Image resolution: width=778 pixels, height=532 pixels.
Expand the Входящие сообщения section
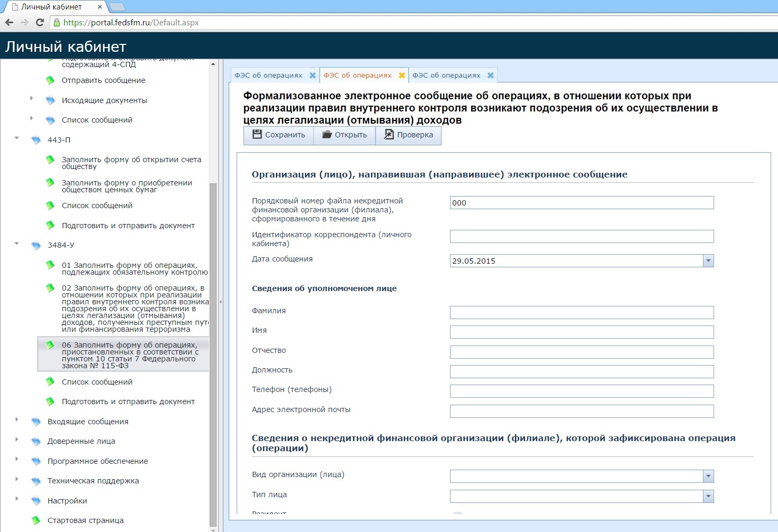coord(17,420)
